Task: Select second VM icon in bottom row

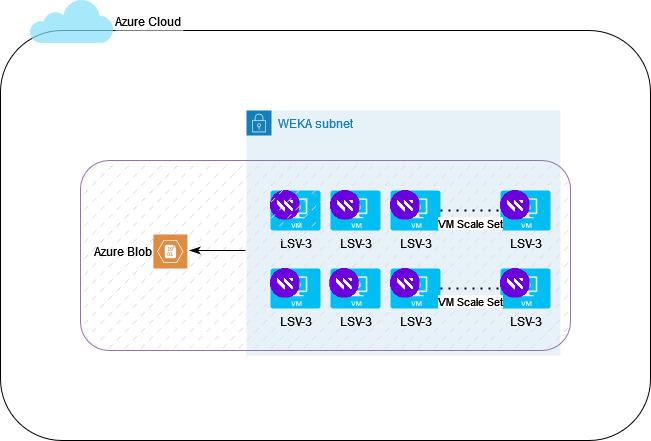Action: pyautogui.click(x=355, y=288)
